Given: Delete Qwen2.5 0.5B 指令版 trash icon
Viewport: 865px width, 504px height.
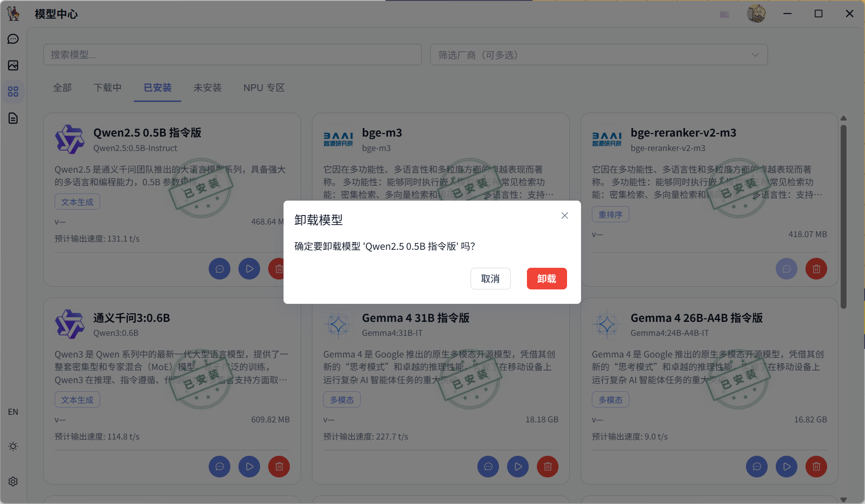Looking at the screenshot, I should pyautogui.click(x=276, y=269).
